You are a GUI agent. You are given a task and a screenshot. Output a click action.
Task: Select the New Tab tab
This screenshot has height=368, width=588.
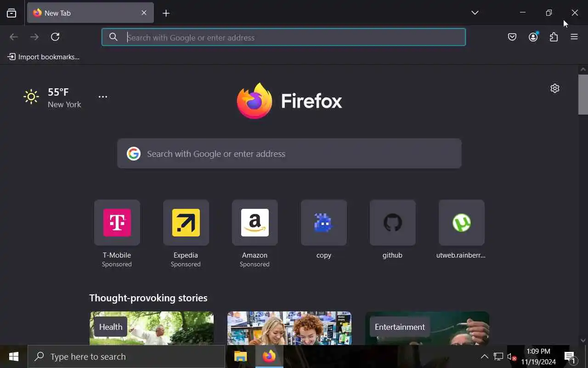[90, 13]
